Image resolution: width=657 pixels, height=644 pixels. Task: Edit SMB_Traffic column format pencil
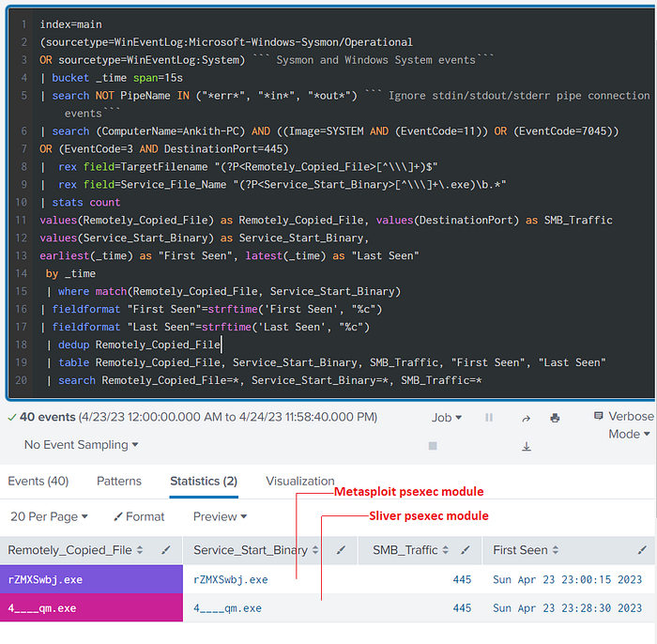tap(466, 550)
